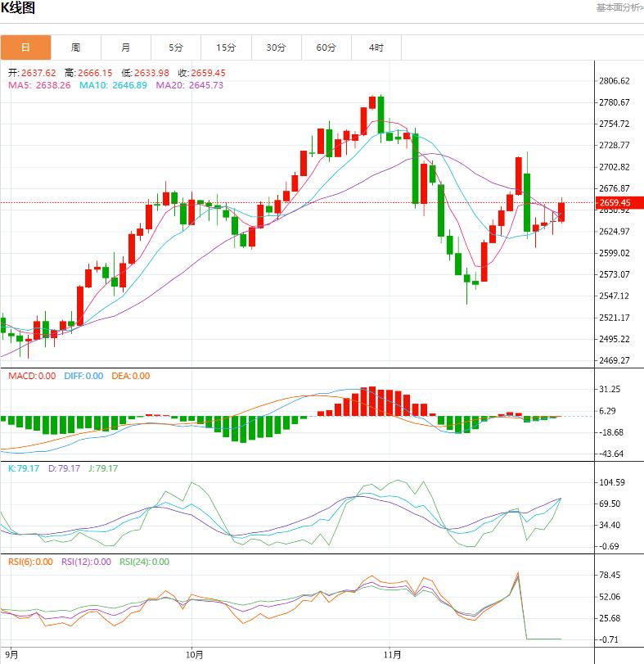
Task: Switch to the 4时 interval tab
Action: [376, 47]
